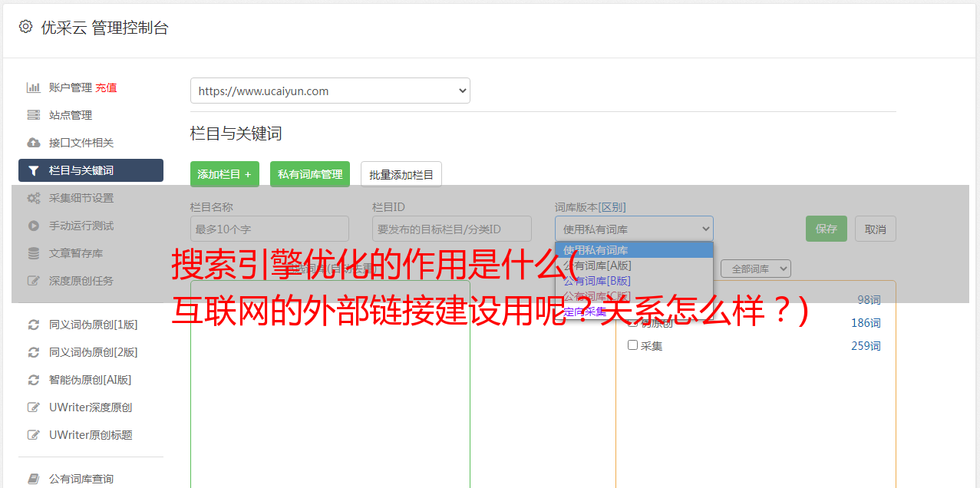
Task: Open 采集细节设置 in the sidebar
Action: [81, 198]
